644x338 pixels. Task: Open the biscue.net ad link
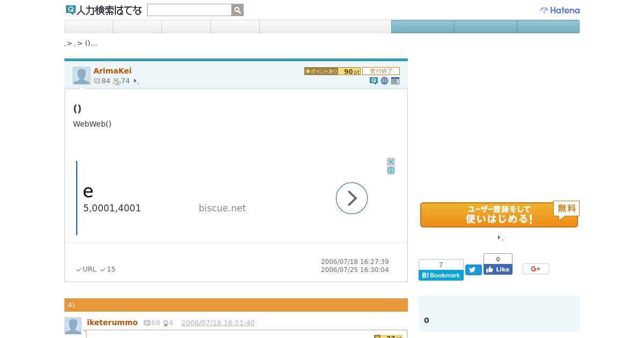point(222,208)
